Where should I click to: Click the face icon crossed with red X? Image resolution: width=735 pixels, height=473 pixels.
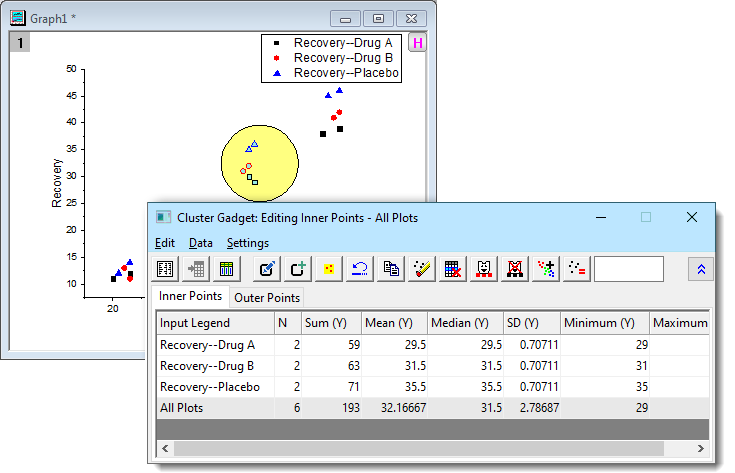[515, 269]
